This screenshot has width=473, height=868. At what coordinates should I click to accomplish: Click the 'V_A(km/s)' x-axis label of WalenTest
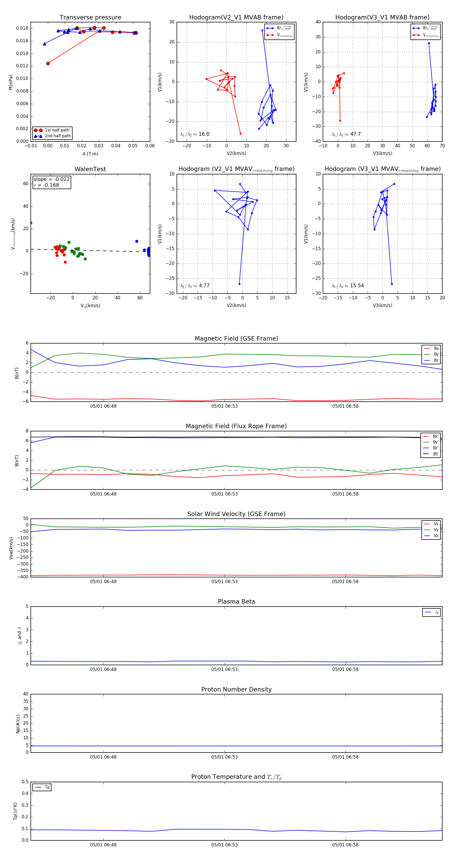(90, 306)
